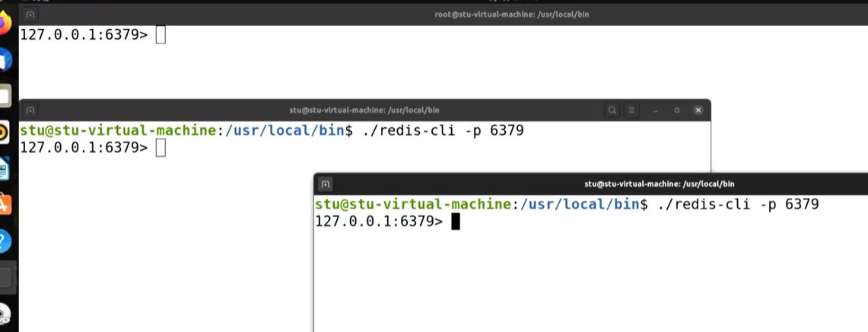Image resolution: width=868 pixels, height=332 pixels.
Task: Open Rhythmbox from the dock
Action: pos(4,132)
